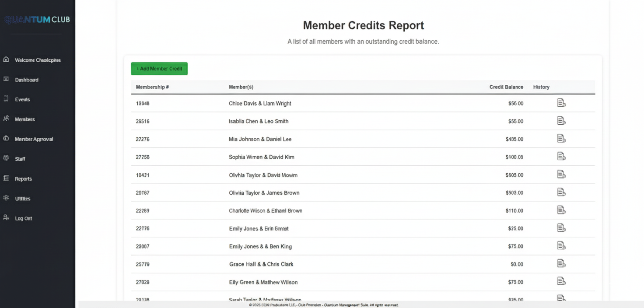Open history icon for Grace Hall & Chris Clark

coord(561,263)
